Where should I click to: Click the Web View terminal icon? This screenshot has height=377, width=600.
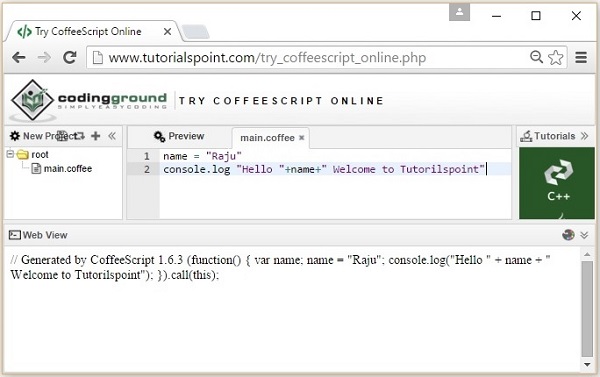click(x=15, y=235)
